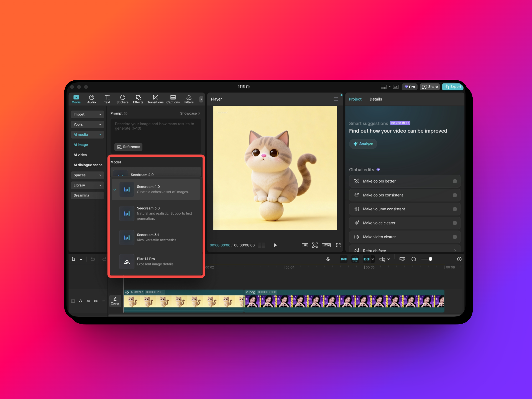The height and width of the screenshot is (399, 532).
Task: Enable the link/magnet tool in the timeline
Action: click(367, 259)
